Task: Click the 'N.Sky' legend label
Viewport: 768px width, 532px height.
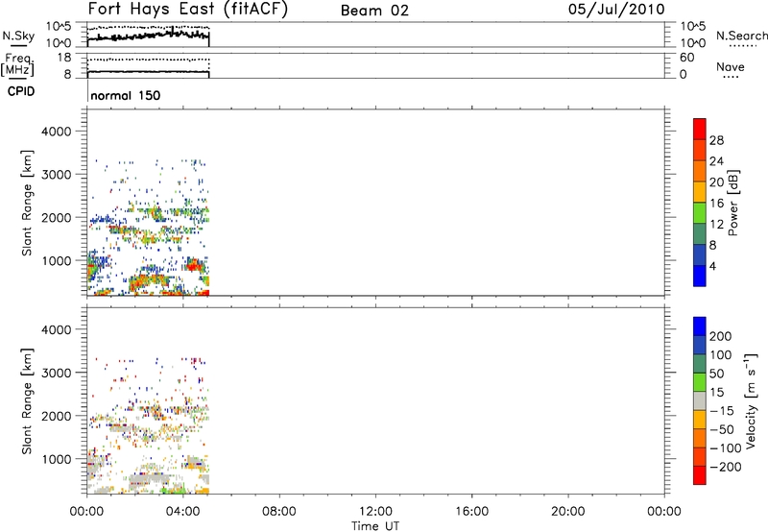Action: [18, 36]
